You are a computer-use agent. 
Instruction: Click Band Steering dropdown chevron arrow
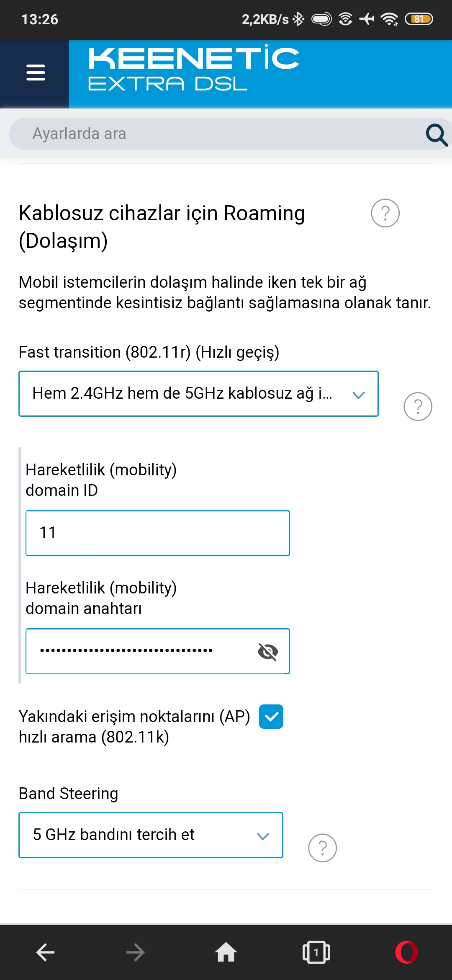(x=263, y=836)
